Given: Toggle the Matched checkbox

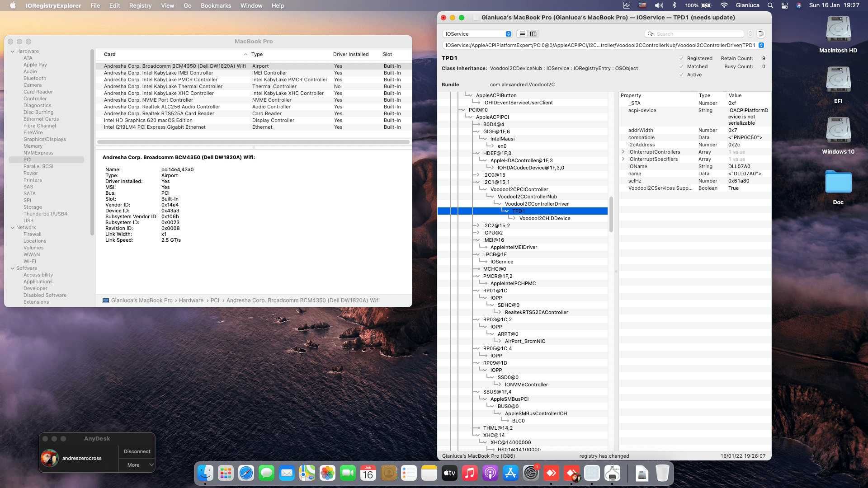Looking at the screenshot, I should pyautogui.click(x=681, y=66).
